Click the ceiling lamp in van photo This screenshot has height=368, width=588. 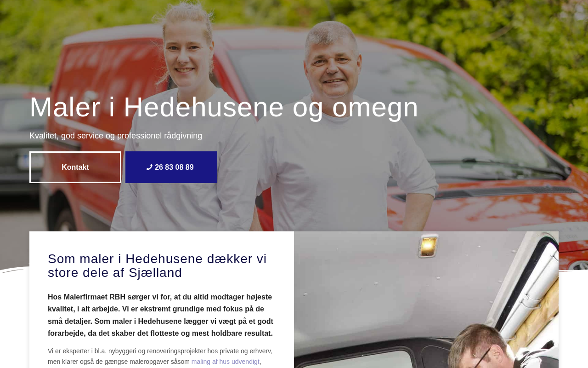click(428, 246)
